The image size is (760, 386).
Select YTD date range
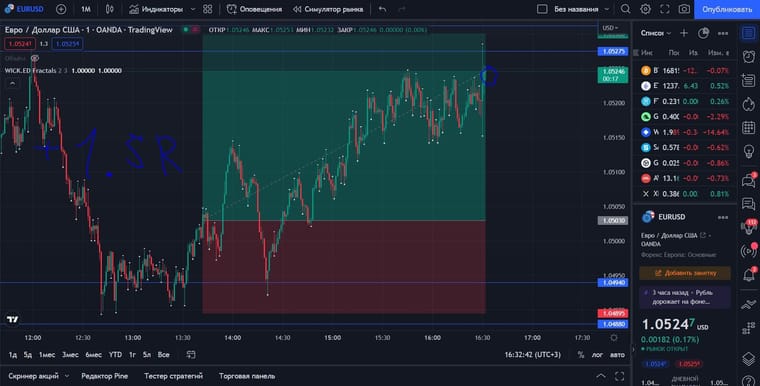point(115,354)
